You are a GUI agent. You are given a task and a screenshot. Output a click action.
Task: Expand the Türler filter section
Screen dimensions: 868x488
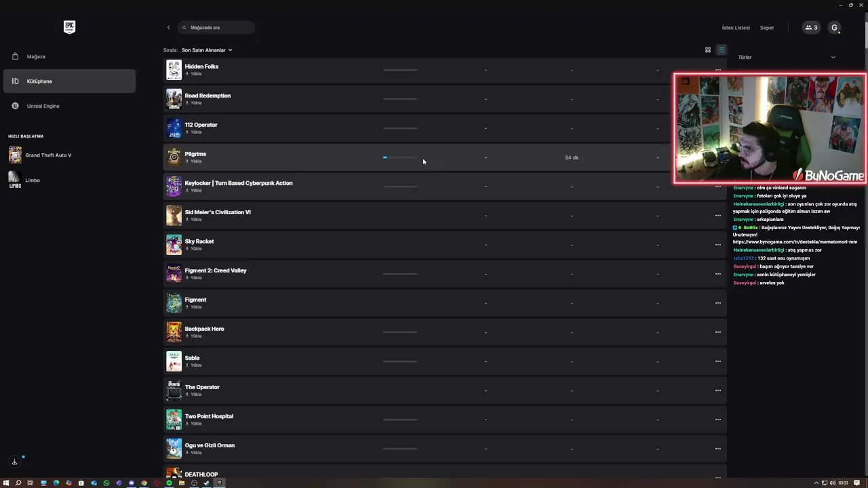click(787, 58)
